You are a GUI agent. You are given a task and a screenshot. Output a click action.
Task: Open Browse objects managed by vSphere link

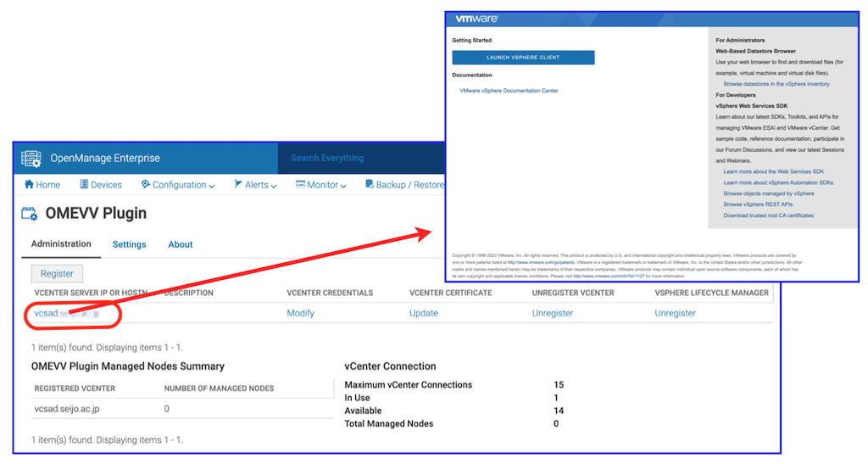(x=768, y=193)
